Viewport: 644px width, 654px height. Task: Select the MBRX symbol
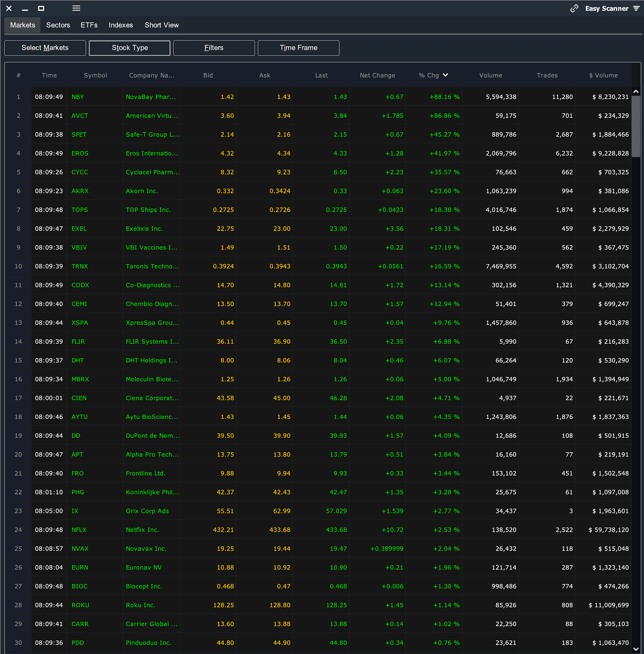[80, 379]
